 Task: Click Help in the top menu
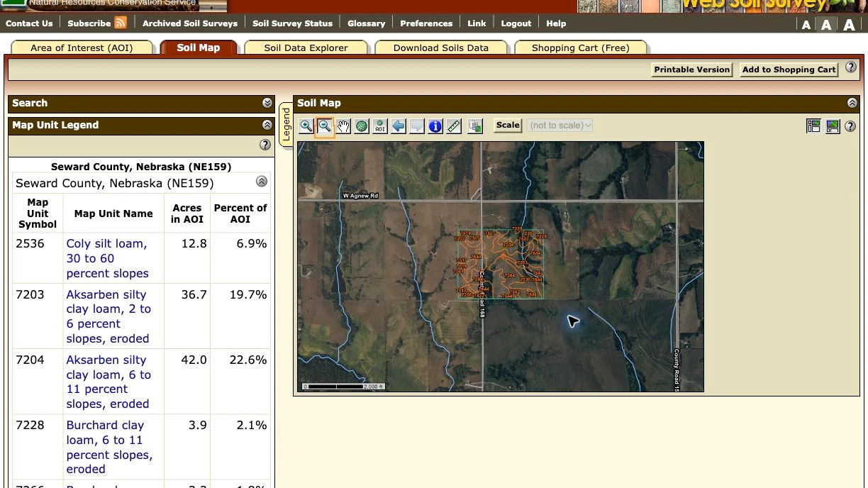(x=556, y=23)
